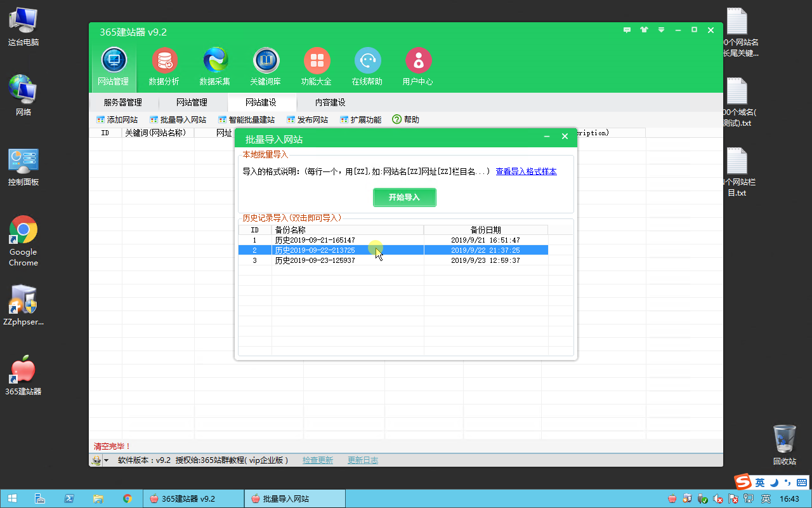This screenshot has width=812, height=508.
Task: Open the 查看导入格式样本 link
Action: 526,171
